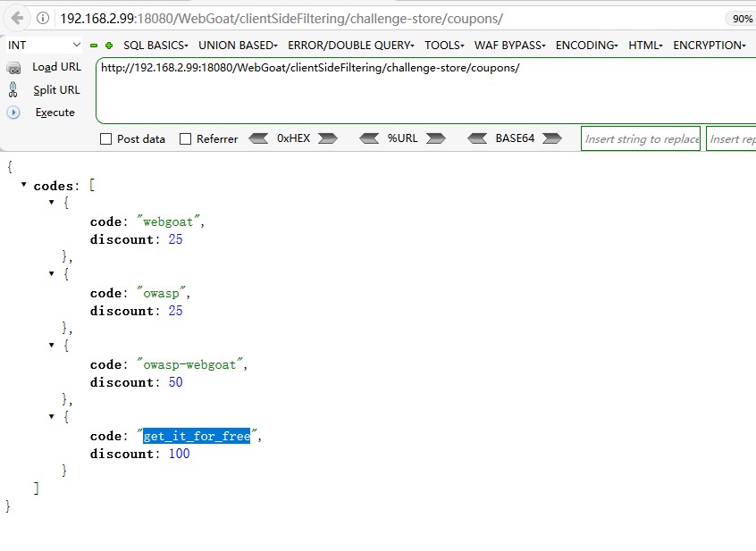Open the UNION BASED menu

(x=239, y=46)
